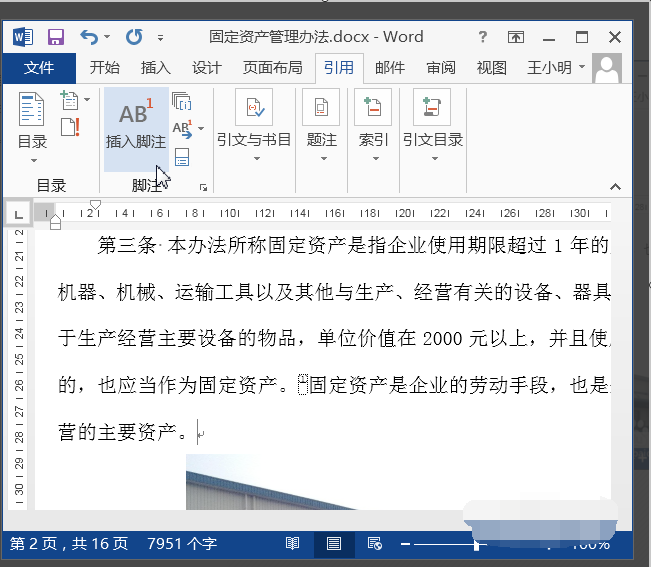Screen dimensions: 651x567
Task: Click the number 2000 in the document
Action: pyautogui.click(x=443, y=339)
